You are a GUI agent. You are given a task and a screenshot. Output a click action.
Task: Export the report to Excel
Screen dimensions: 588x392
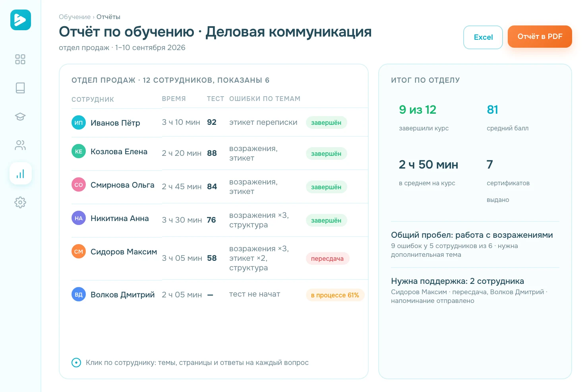[x=483, y=37]
